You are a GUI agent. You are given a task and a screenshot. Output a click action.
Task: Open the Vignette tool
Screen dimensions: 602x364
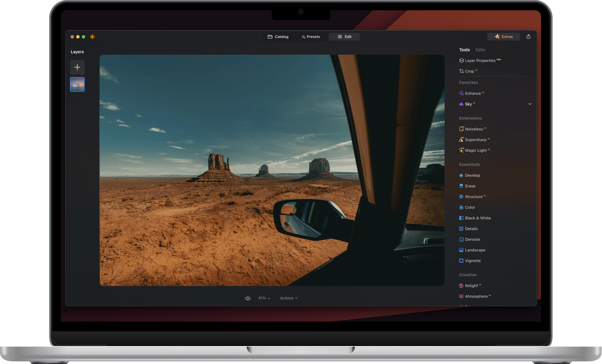click(472, 260)
